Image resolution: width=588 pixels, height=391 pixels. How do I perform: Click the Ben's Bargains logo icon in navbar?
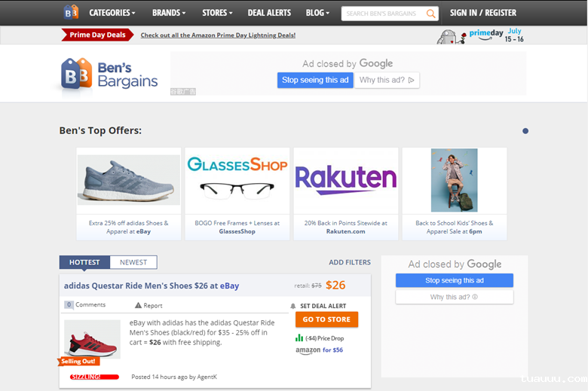(71, 13)
